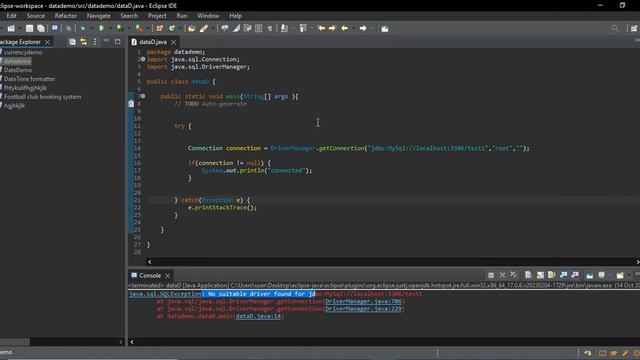The width and height of the screenshot is (640, 360).
Task: Open the Run menu
Action: pos(182,16)
